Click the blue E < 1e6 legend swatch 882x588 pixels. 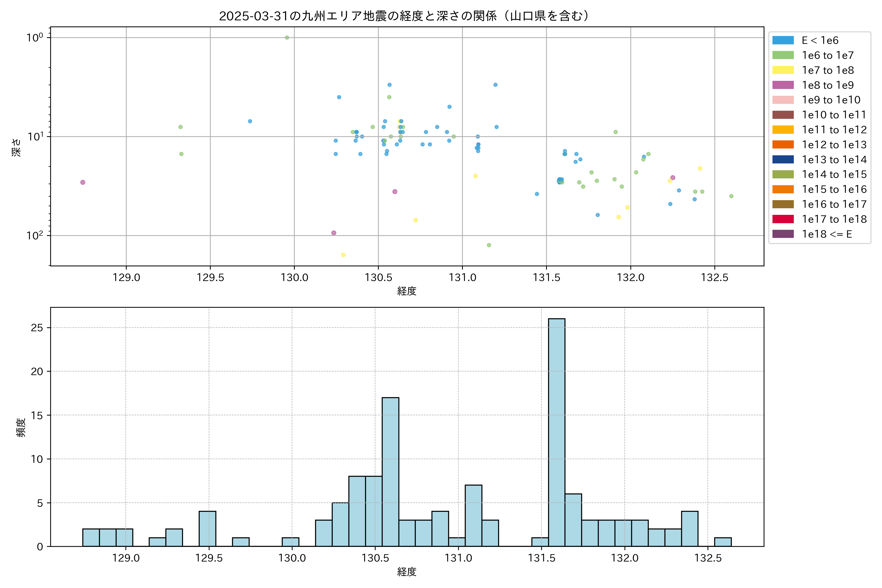click(783, 40)
